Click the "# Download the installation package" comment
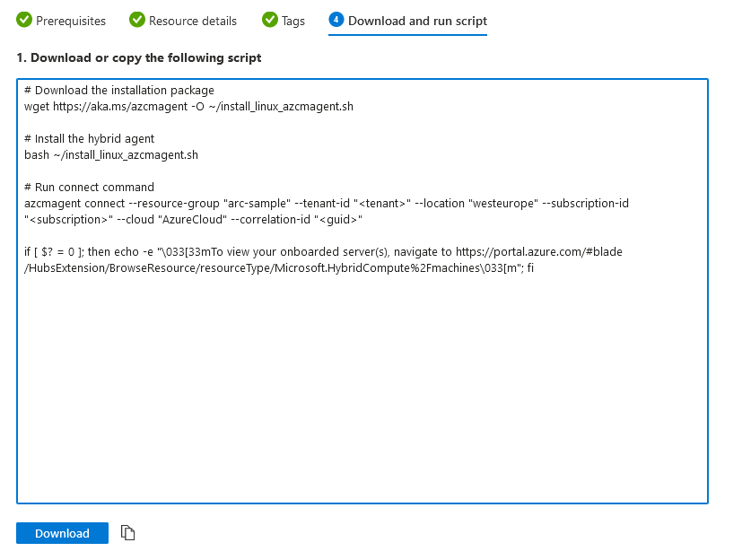Screen dimensions: 742x560 119,91
